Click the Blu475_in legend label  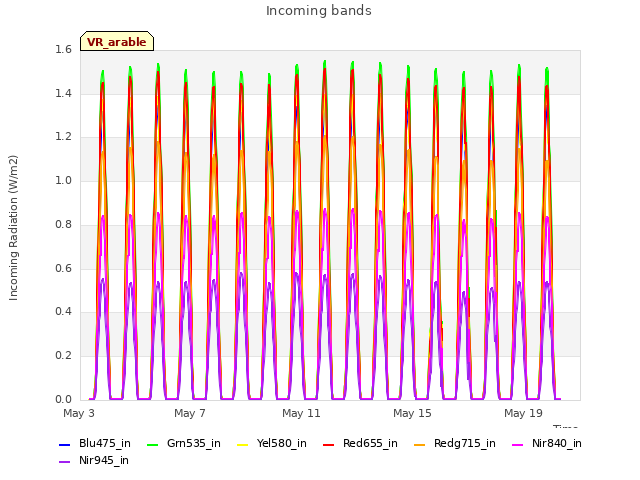coord(104,443)
